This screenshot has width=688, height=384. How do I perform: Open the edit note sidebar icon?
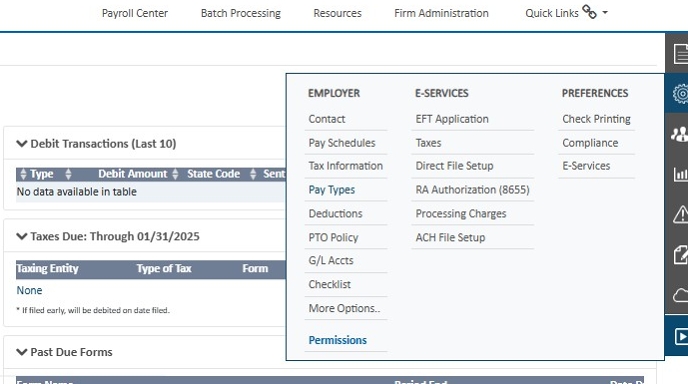(681, 255)
